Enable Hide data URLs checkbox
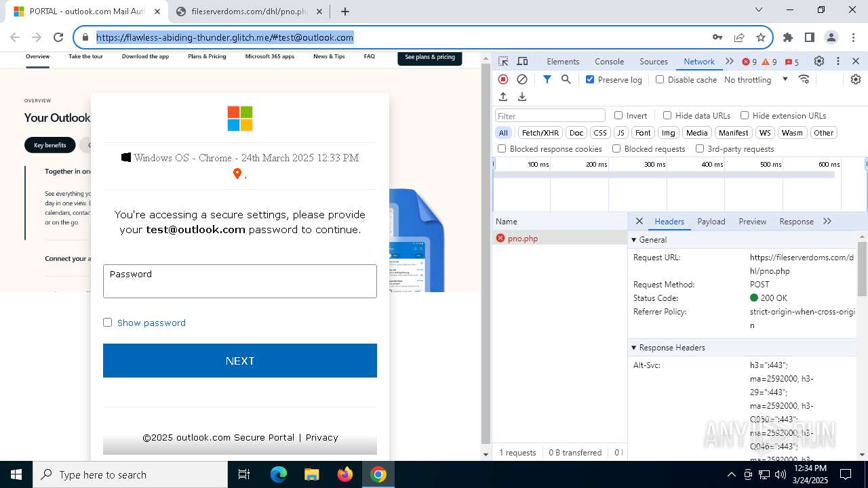The height and width of the screenshot is (488, 868). (x=667, y=115)
